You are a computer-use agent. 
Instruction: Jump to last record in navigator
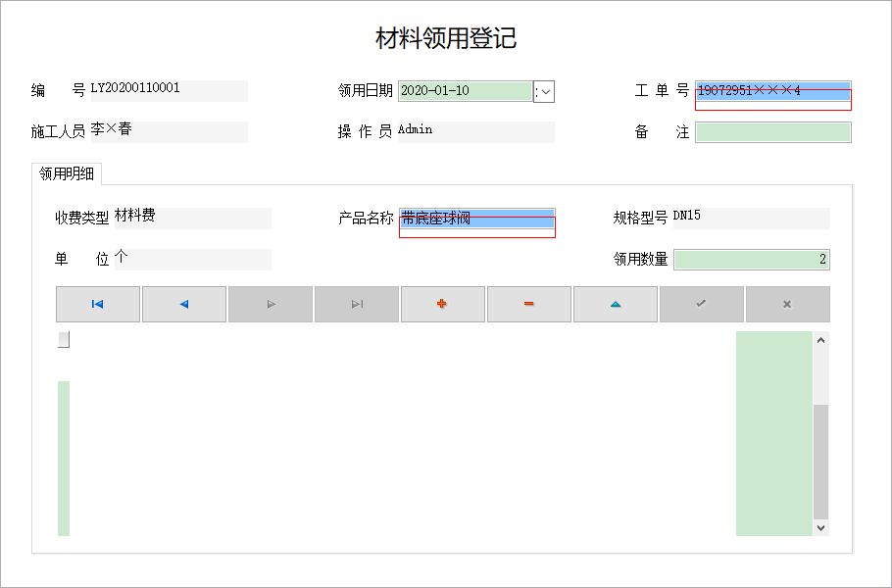[357, 304]
